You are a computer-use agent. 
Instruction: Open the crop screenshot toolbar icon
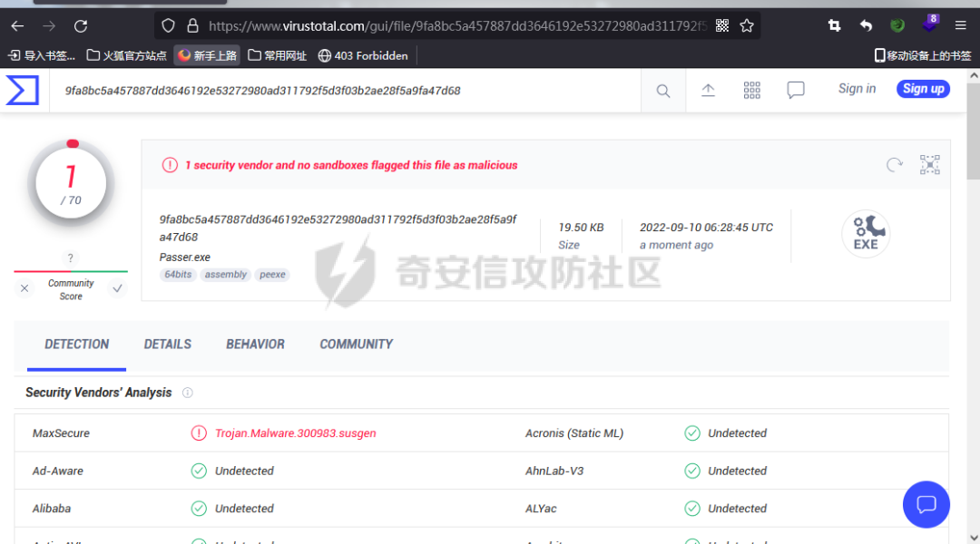pyautogui.click(x=835, y=25)
